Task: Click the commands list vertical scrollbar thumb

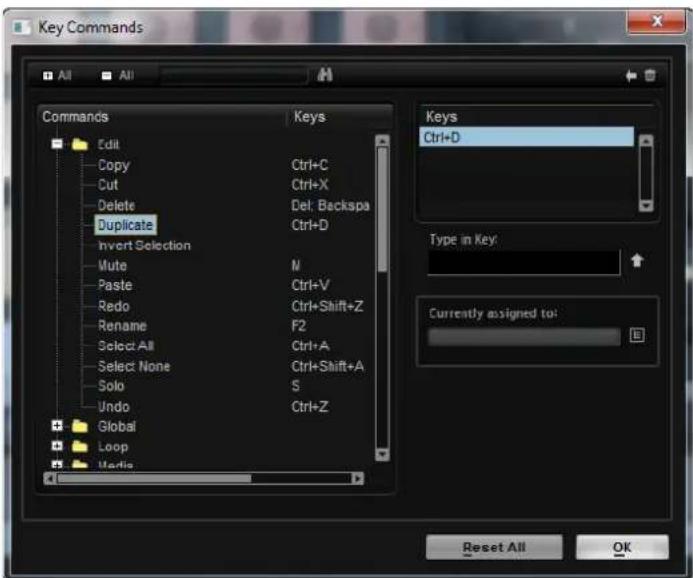Action: point(382,209)
